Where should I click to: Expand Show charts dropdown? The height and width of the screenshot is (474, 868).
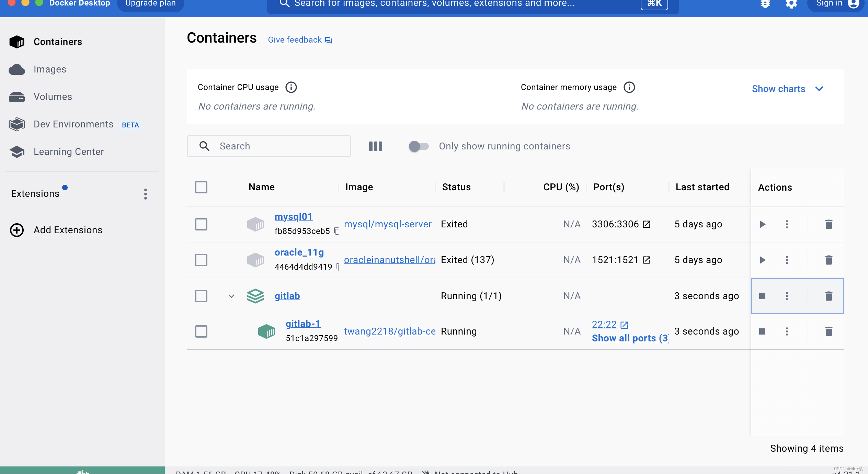point(788,89)
